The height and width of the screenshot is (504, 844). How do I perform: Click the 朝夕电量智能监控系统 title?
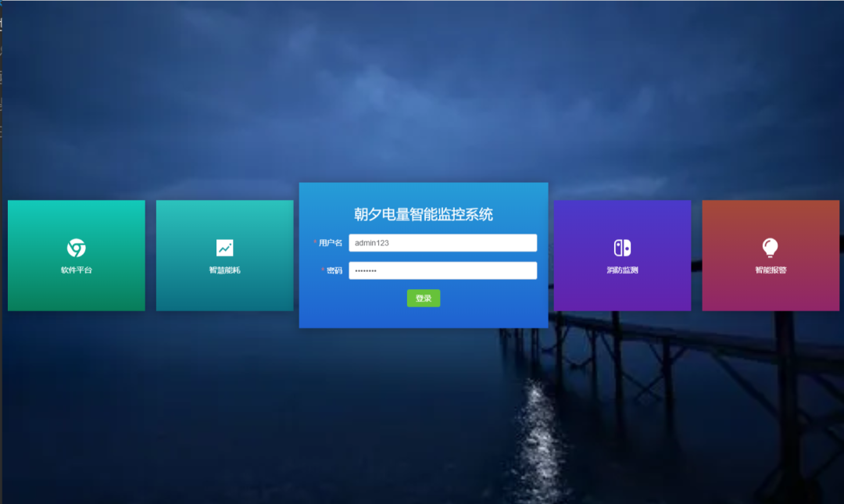pos(423,213)
